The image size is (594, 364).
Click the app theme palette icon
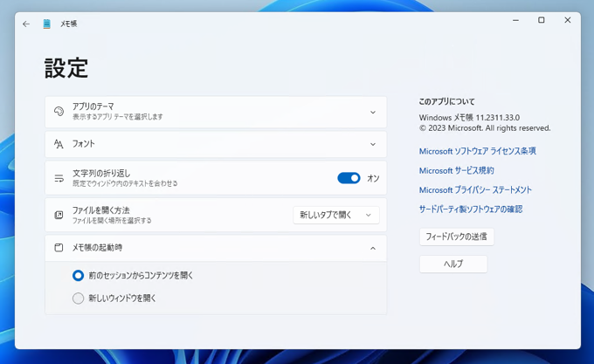coord(59,111)
